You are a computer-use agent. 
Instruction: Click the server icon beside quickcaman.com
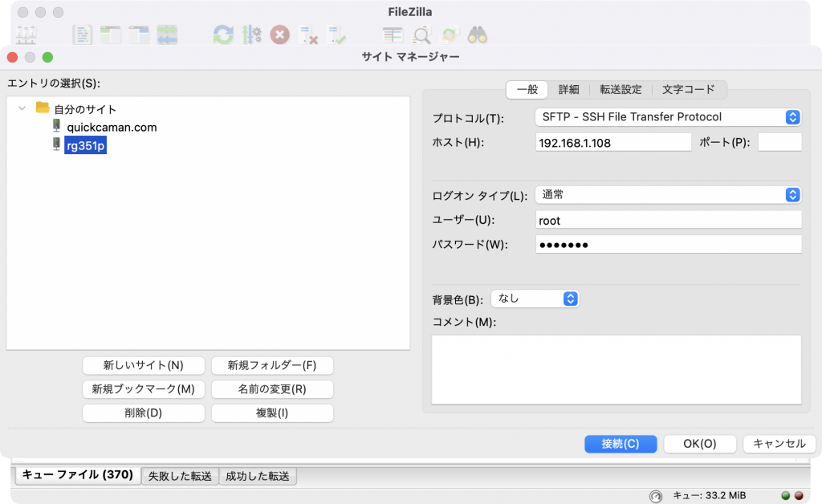(x=57, y=126)
